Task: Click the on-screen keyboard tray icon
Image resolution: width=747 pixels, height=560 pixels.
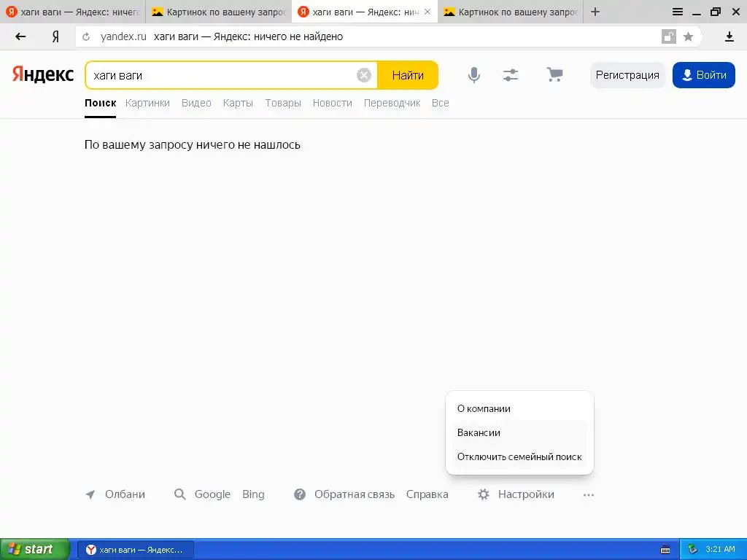Action: [665, 550]
